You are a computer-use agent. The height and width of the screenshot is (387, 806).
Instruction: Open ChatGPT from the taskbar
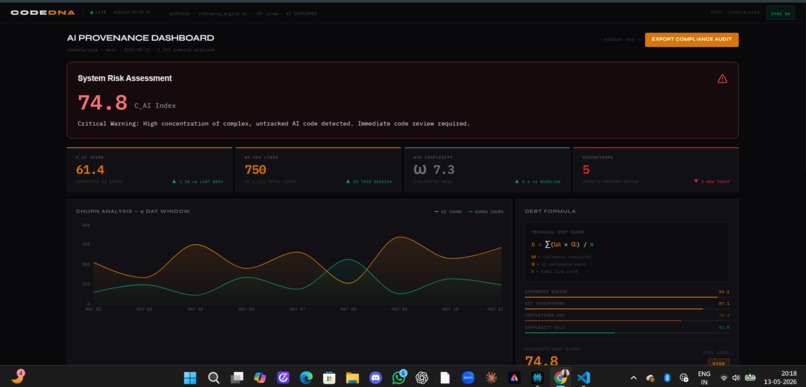(422, 378)
